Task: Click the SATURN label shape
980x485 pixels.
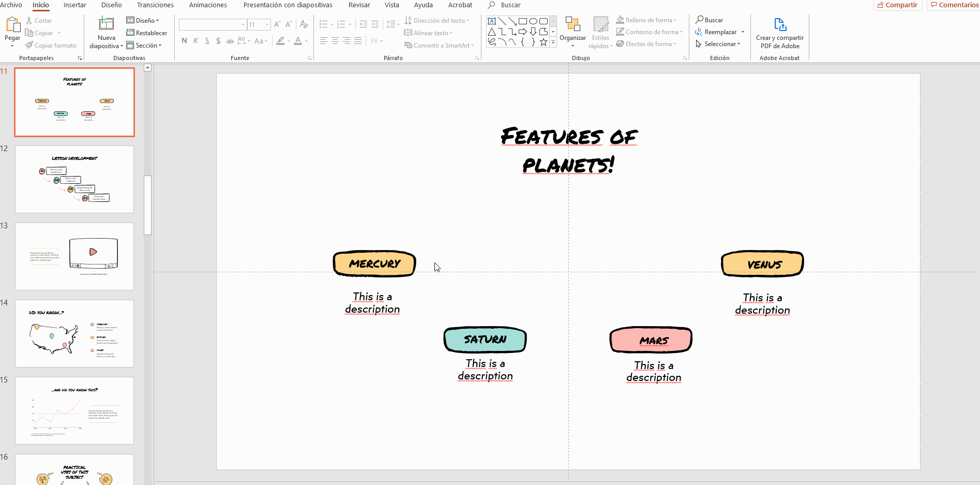Action: (485, 340)
